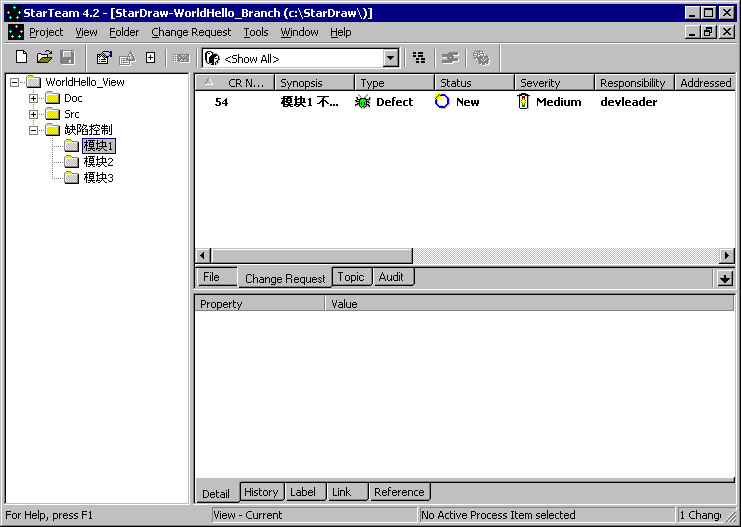Image resolution: width=741 pixels, height=527 pixels.
Task: Click the 模块3 folder icon
Action: (71, 178)
